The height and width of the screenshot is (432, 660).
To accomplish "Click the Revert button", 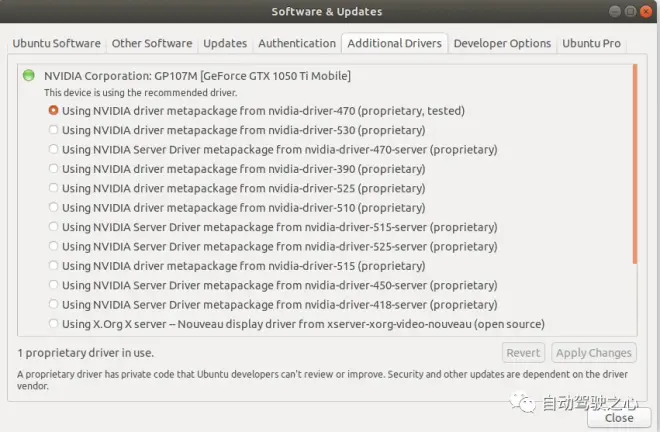I will 523,353.
